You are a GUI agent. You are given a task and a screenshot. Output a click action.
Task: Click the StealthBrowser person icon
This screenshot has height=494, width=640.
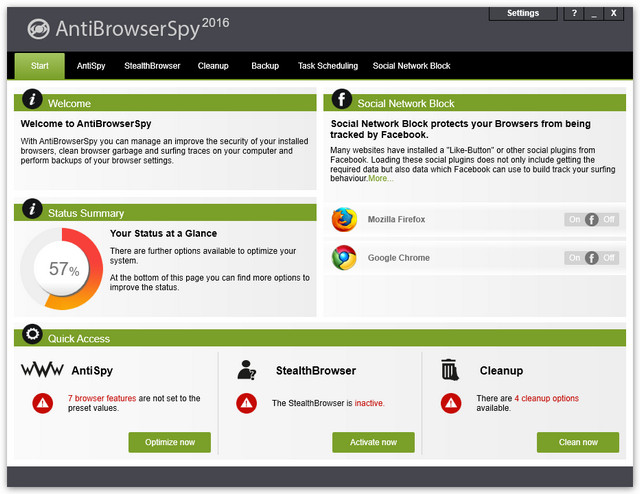pyautogui.click(x=247, y=370)
